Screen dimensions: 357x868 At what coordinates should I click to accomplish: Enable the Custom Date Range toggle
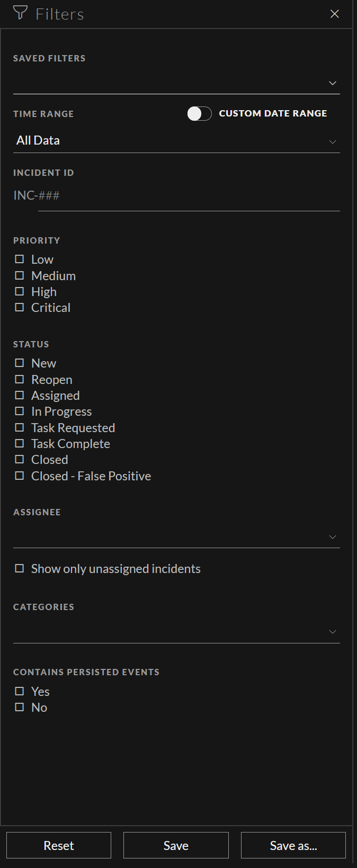point(199,113)
